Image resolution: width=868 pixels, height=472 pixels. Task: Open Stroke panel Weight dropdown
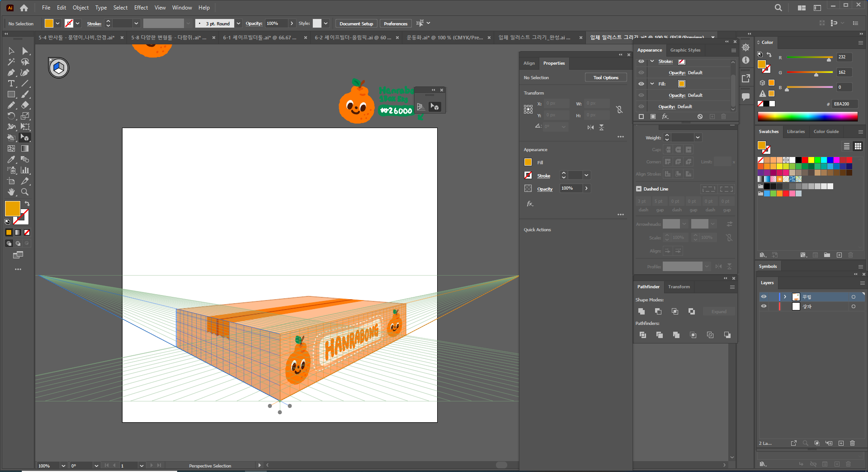[698, 138]
